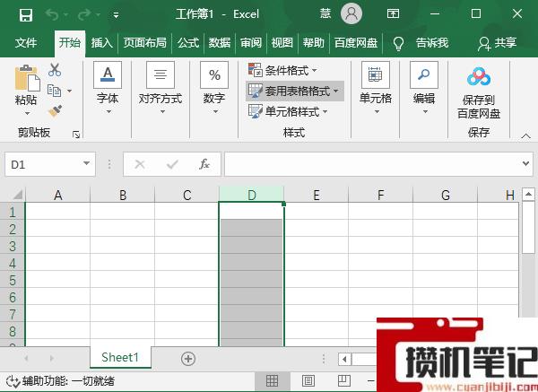
Task: Click inside the formula bar
Action: tap(373, 164)
